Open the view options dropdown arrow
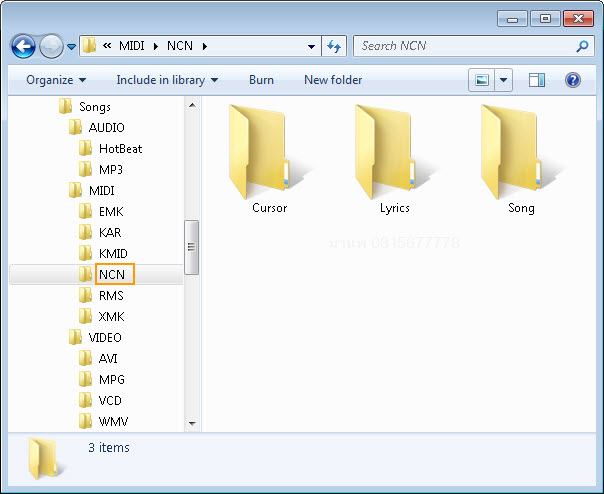Image resolution: width=604 pixels, height=494 pixels. (503, 80)
